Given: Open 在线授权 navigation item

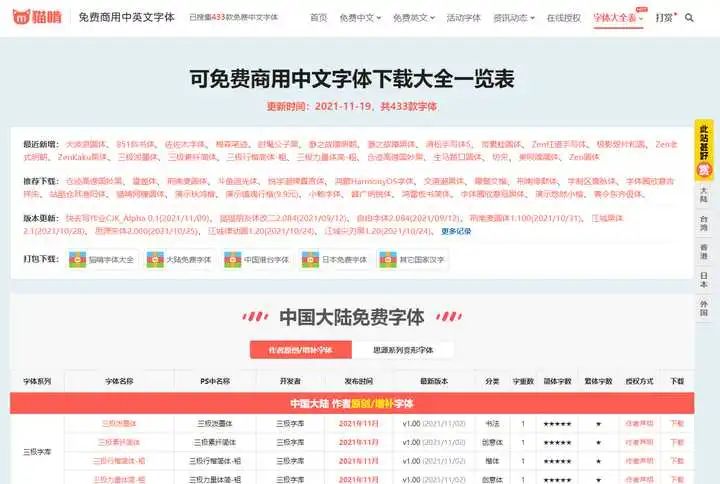Looking at the screenshot, I should 563,18.
